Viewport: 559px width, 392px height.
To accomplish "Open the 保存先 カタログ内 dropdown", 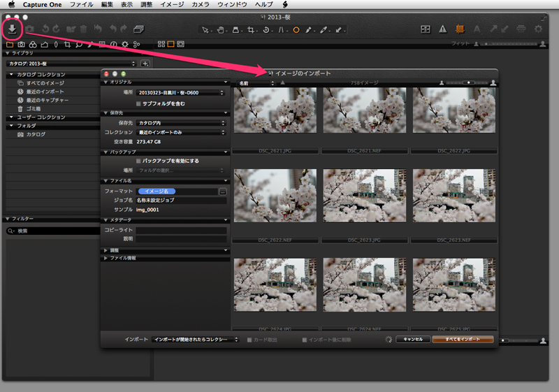I will (181, 123).
